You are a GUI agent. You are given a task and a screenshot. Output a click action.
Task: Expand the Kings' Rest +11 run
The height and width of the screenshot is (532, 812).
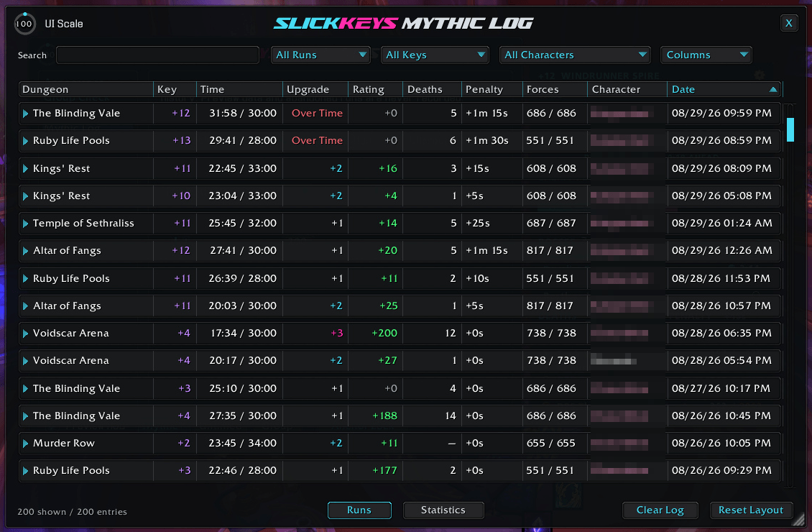coord(25,169)
